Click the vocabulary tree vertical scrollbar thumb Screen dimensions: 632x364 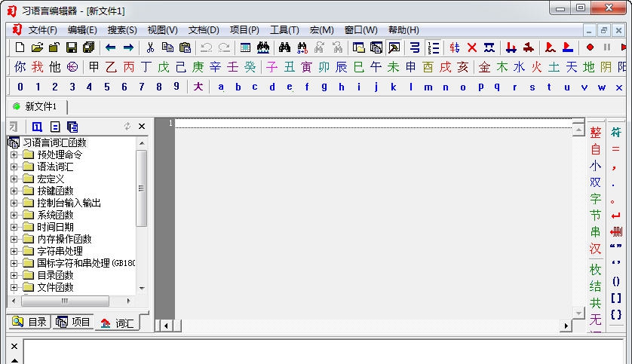pyautogui.click(x=141, y=188)
